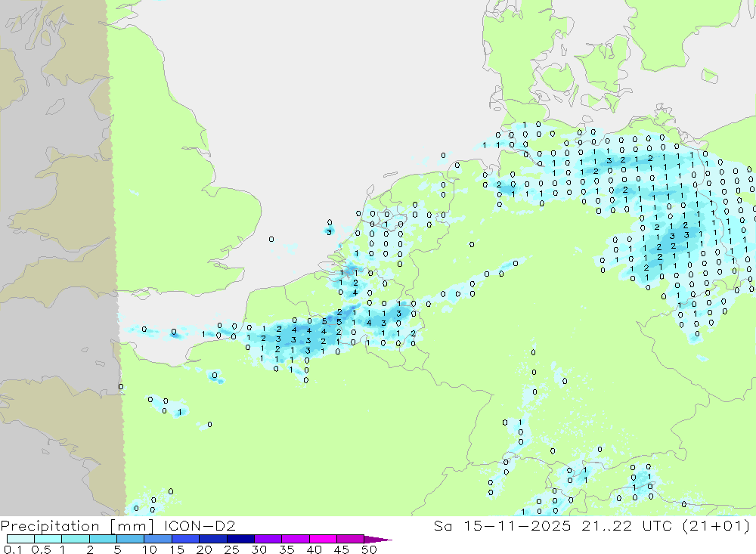Click the "ICON-D2" model label

click(x=200, y=525)
